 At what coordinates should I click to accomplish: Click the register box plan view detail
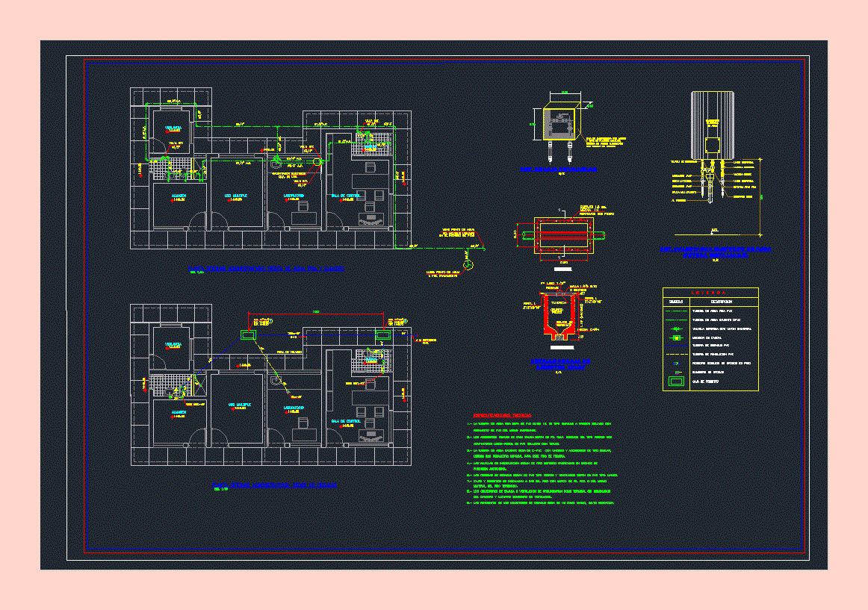(x=560, y=234)
